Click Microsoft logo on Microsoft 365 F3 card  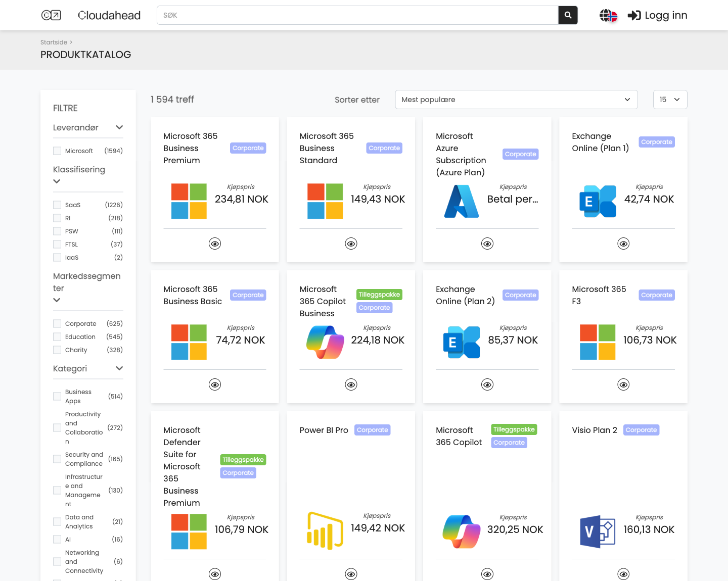(598, 342)
